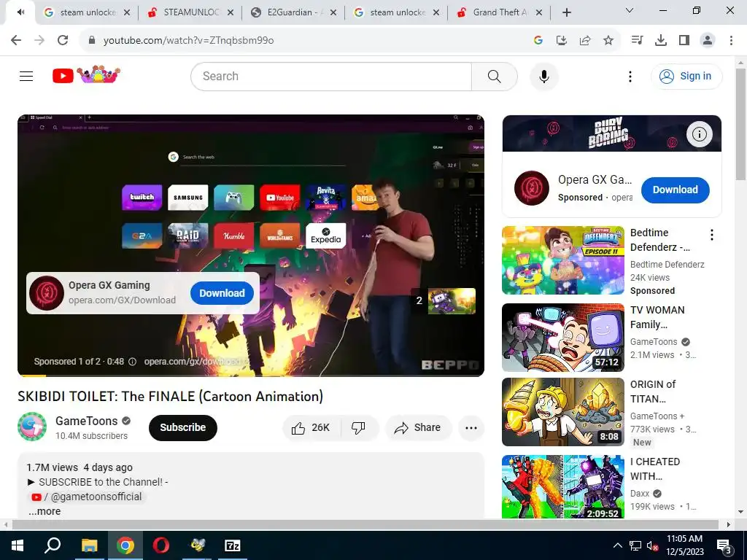Click into the YouTube Search box
747x560 pixels.
[x=331, y=76]
